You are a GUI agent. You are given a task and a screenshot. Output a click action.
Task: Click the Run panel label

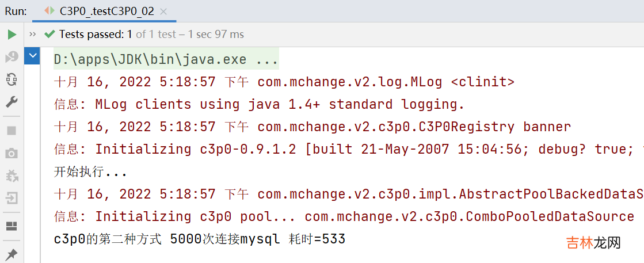coord(15,11)
